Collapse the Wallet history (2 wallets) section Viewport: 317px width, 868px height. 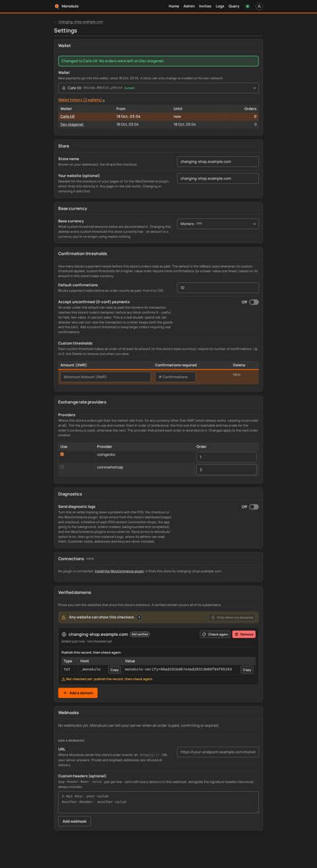pos(81,100)
